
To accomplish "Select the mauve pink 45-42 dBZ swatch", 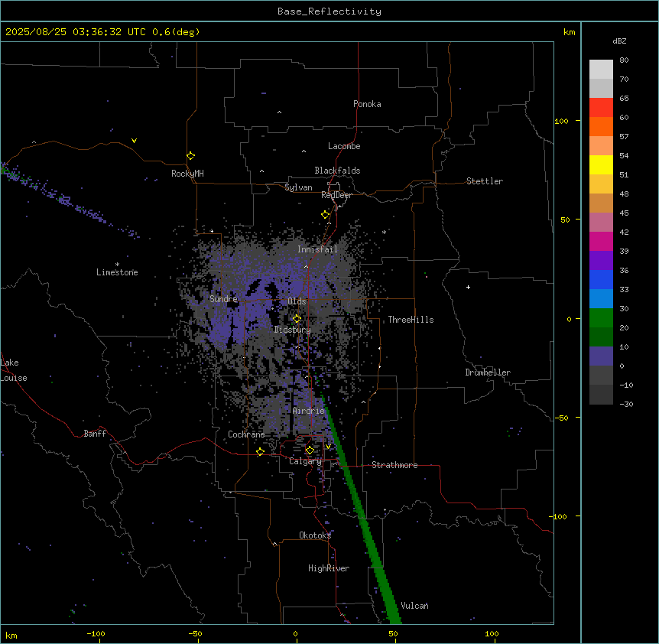I will click(601, 223).
